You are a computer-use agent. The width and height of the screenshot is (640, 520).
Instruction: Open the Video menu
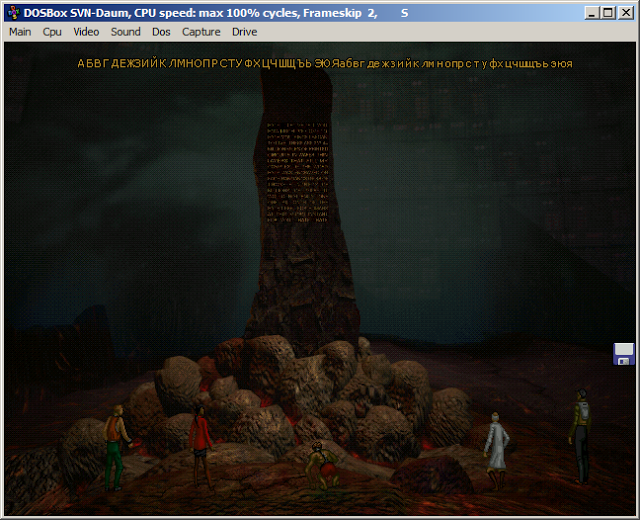coord(86,32)
